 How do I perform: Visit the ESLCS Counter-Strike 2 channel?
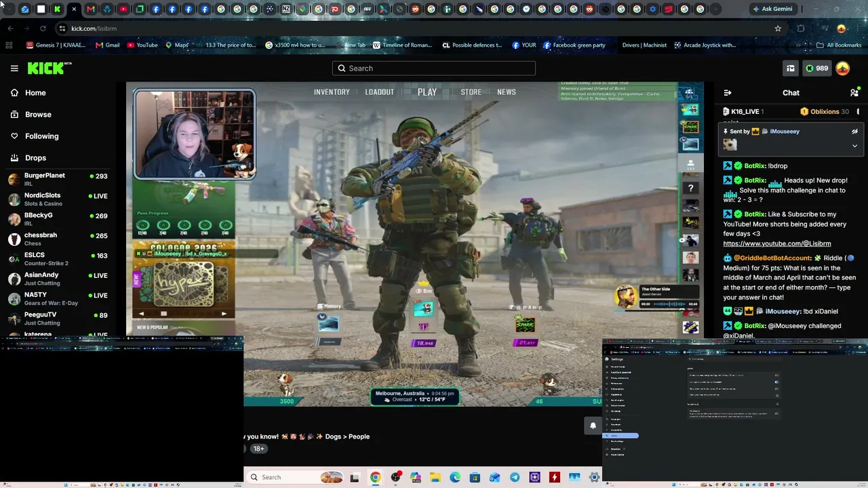pyautogui.click(x=58, y=259)
